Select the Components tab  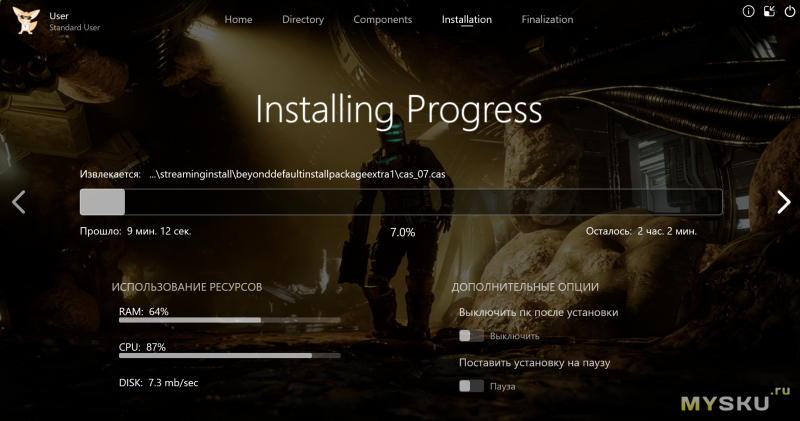tap(383, 19)
